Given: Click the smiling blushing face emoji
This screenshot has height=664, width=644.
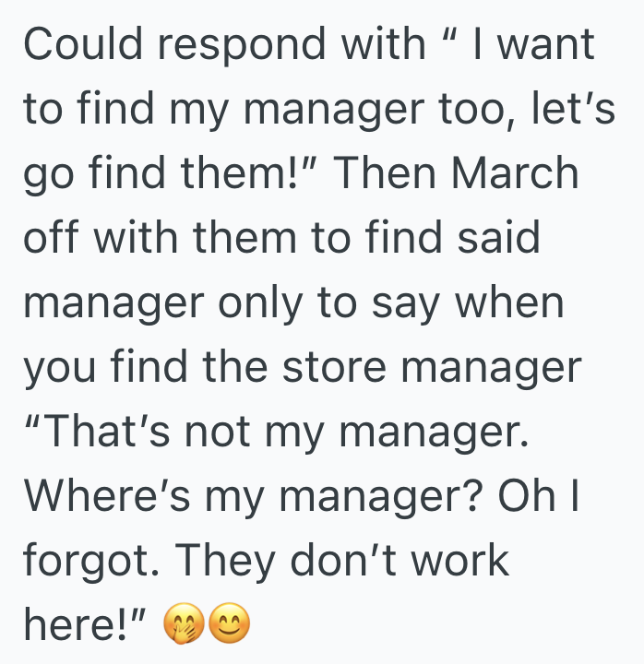Looking at the screenshot, I should point(228,627).
